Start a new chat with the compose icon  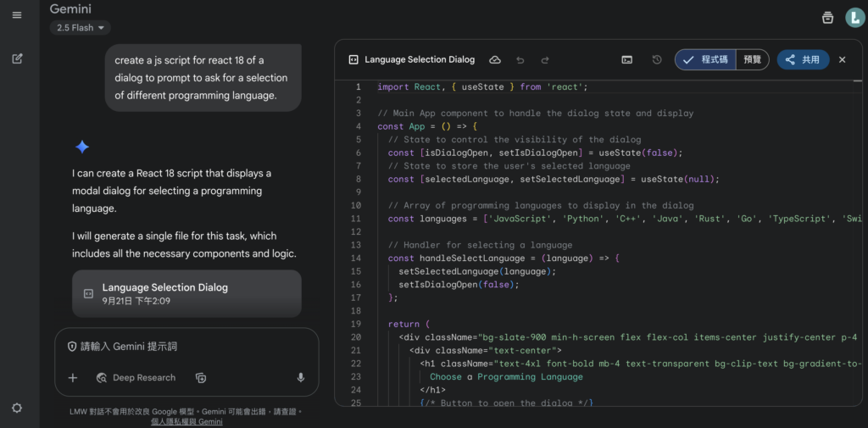17,58
